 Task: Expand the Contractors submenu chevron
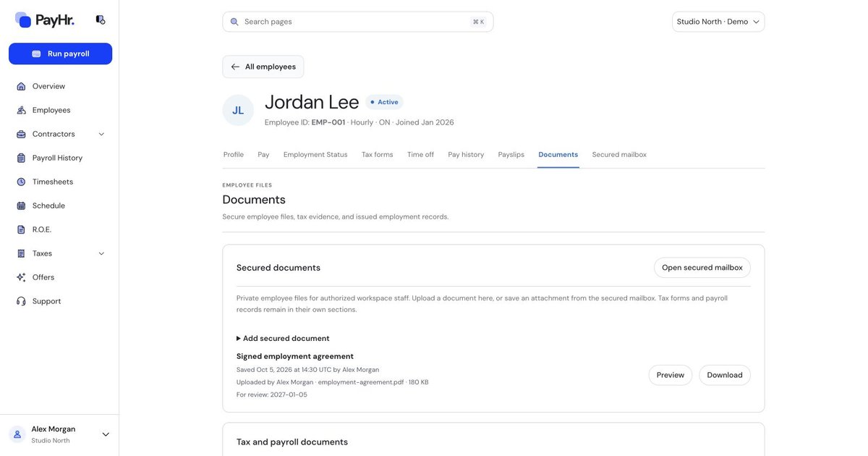pyautogui.click(x=101, y=134)
